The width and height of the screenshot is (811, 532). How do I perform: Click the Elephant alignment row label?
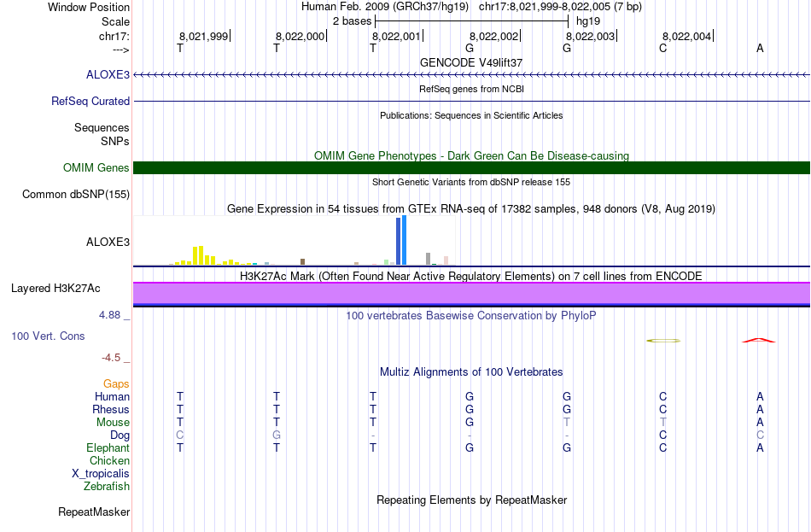[x=108, y=447]
